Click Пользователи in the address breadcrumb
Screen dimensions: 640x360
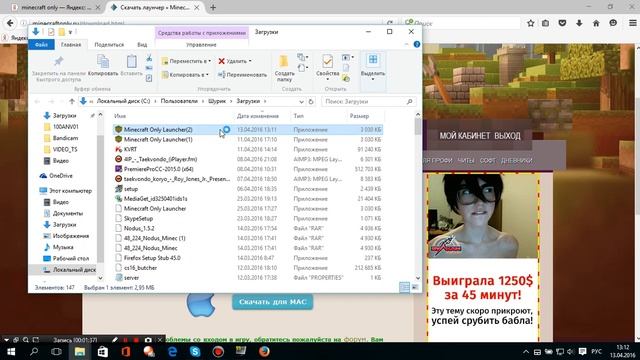(179, 101)
